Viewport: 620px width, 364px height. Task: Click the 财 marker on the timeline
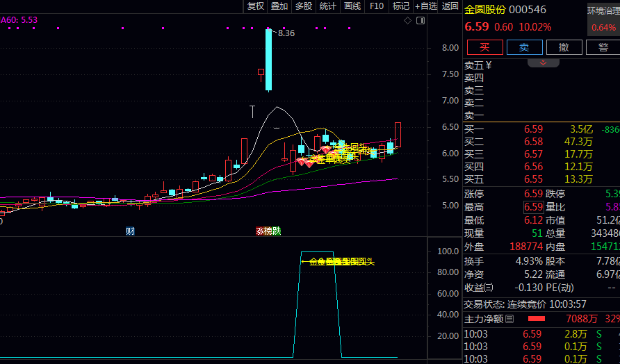(130, 231)
